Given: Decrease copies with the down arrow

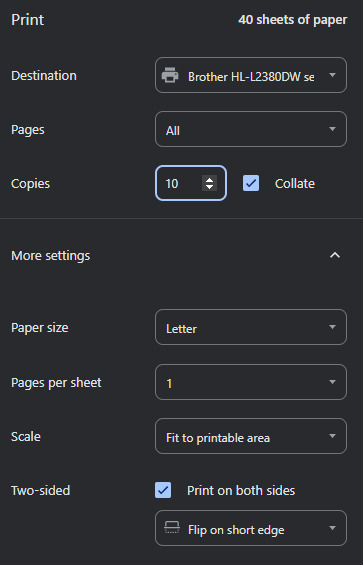Looking at the screenshot, I should point(209,187).
